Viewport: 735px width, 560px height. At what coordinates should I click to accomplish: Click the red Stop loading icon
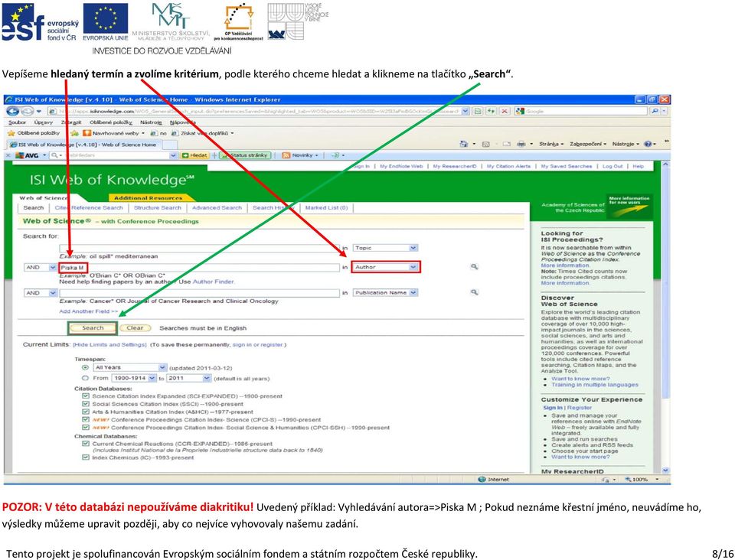(x=505, y=111)
